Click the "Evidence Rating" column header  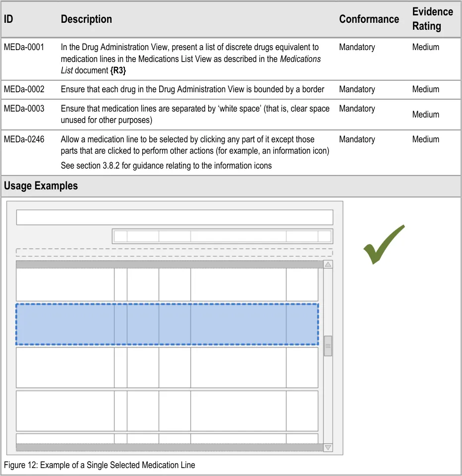(432, 19)
